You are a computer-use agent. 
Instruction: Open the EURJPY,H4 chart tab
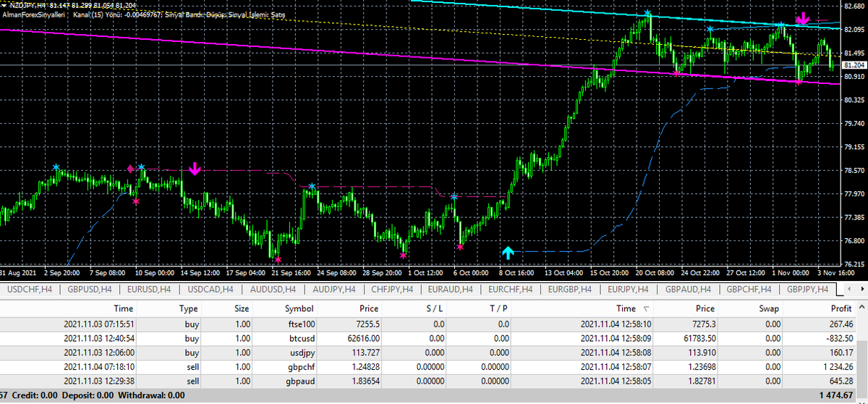click(x=627, y=290)
